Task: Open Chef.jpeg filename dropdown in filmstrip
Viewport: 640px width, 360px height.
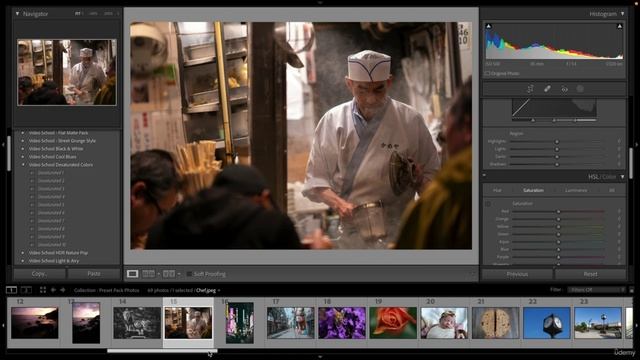Action: (x=219, y=290)
